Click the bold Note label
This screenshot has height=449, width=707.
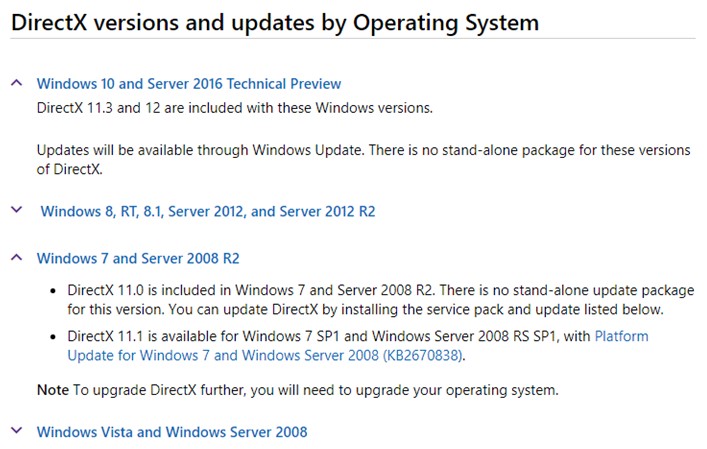[x=53, y=390]
